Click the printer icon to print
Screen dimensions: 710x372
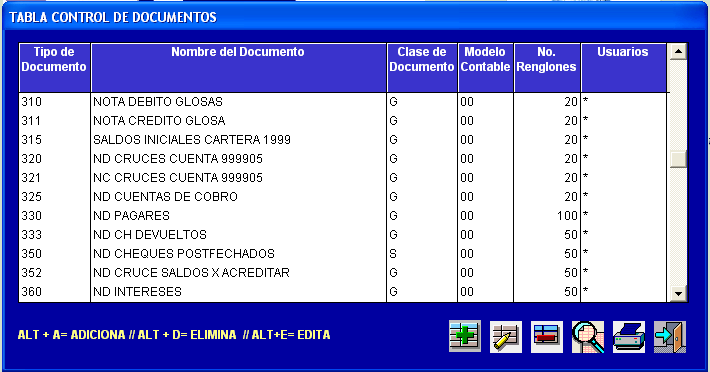pyautogui.click(x=629, y=337)
